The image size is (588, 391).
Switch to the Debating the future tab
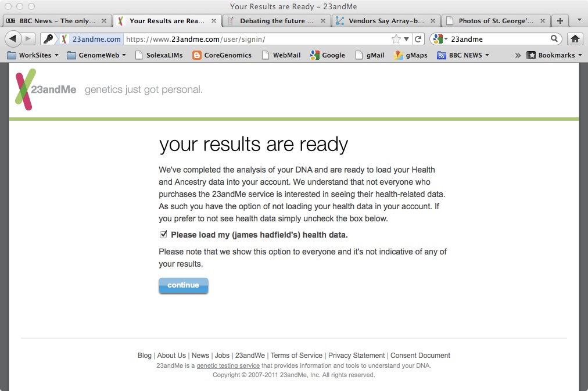(x=276, y=21)
